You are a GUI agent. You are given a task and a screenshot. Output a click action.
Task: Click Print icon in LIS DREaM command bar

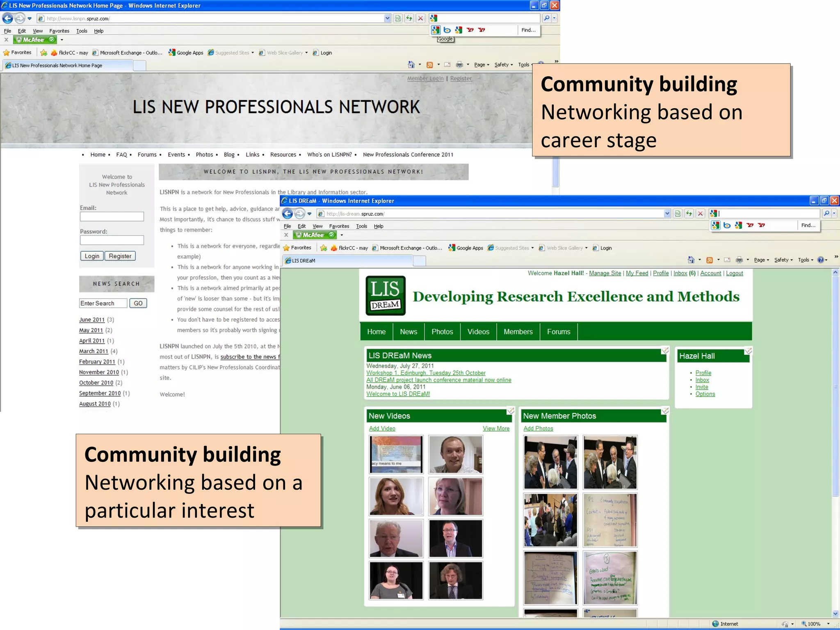[739, 260]
